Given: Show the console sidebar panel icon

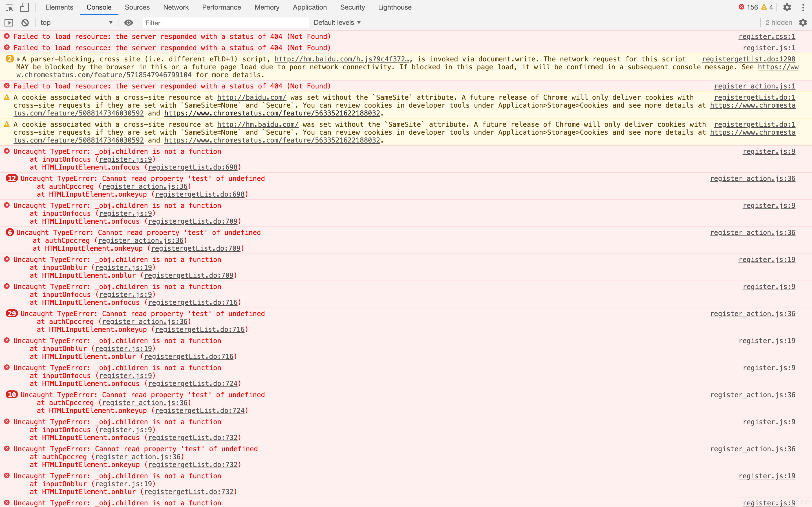Looking at the screenshot, I should coord(9,23).
